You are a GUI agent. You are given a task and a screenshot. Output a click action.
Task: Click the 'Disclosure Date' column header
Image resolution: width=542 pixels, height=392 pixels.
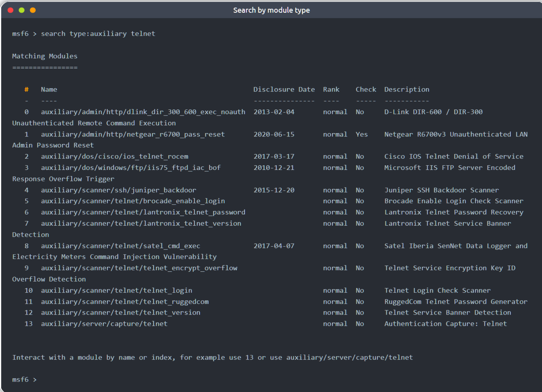click(284, 89)
